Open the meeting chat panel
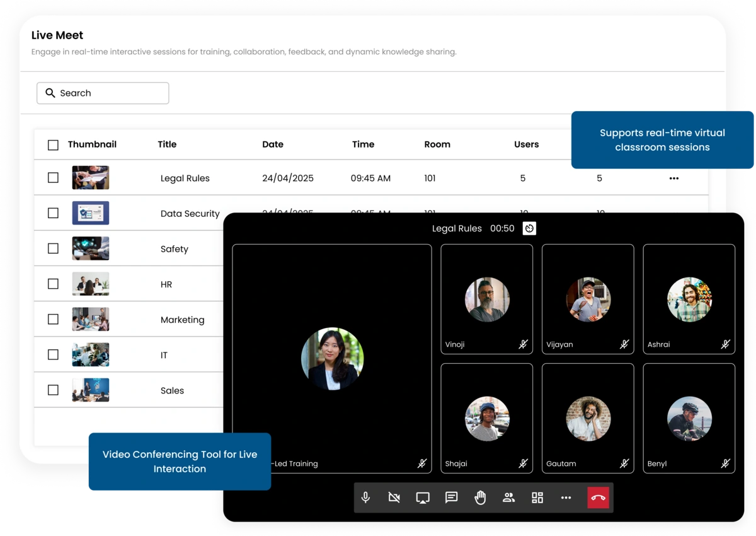Viewport: 756px width, 536px height. pos(451,498)
